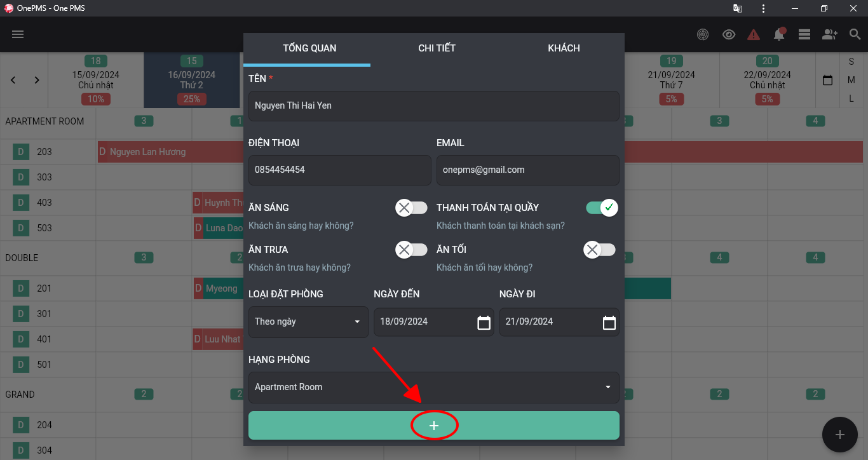Click the D icon of room 301
Screen dimensions: 868x460
tap(20, 314)
